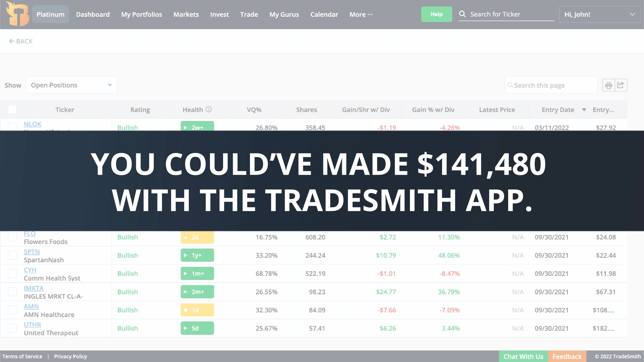Click the Feedback button
The height and width of the screenshot is (362, 644).
click(567, 356)
